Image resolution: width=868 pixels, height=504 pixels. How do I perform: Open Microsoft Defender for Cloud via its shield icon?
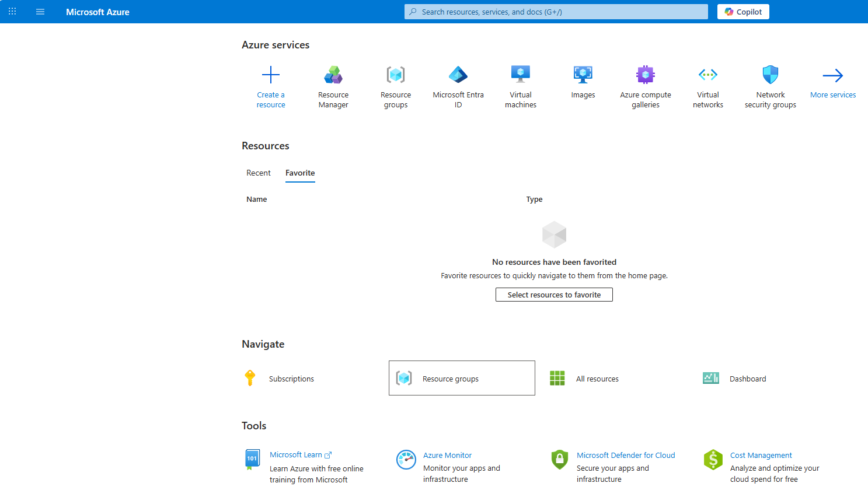(x=559, y=460)
